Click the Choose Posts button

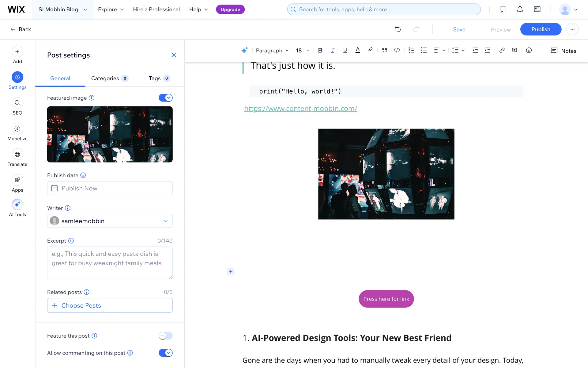coord(110,305)
